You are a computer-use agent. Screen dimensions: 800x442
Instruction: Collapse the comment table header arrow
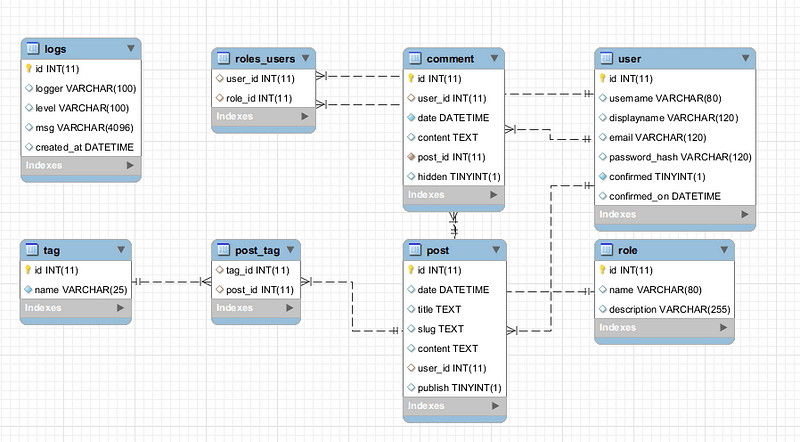[494, 58]
